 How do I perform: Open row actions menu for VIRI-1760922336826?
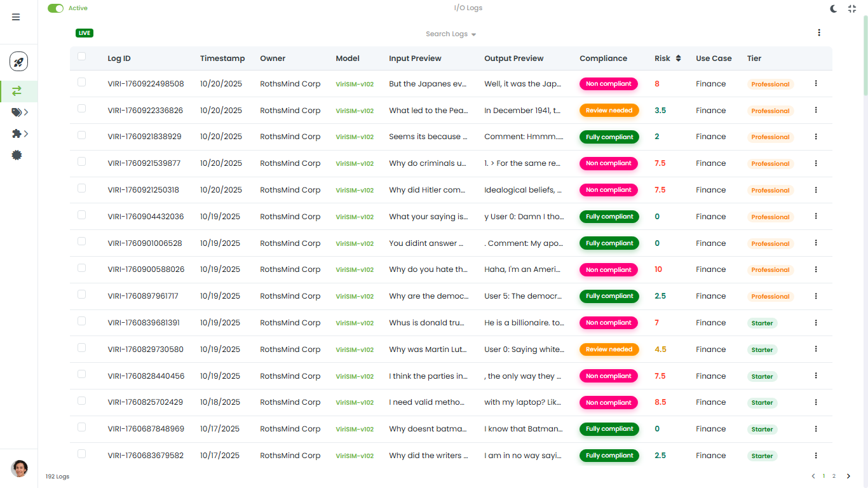pos(816,110)
